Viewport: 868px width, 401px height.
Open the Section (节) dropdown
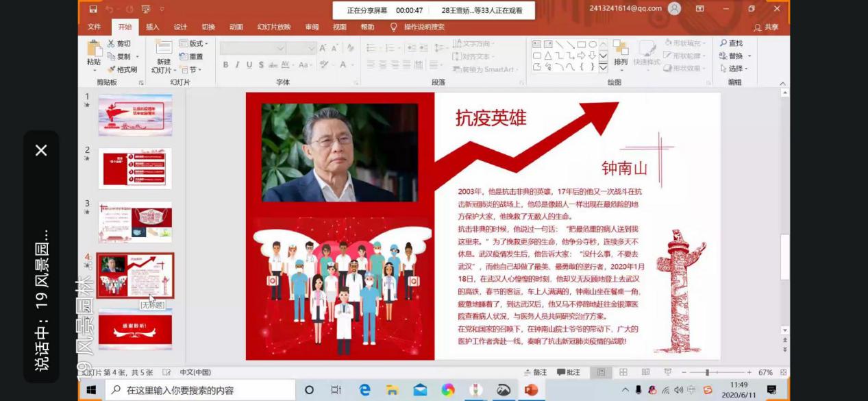click(x=191, y=69)
